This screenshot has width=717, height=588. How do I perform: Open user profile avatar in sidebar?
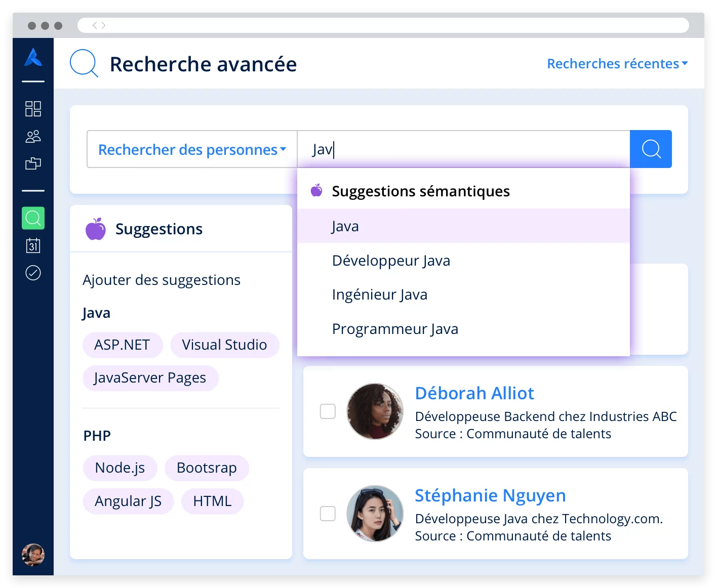[x=33, y=555]
